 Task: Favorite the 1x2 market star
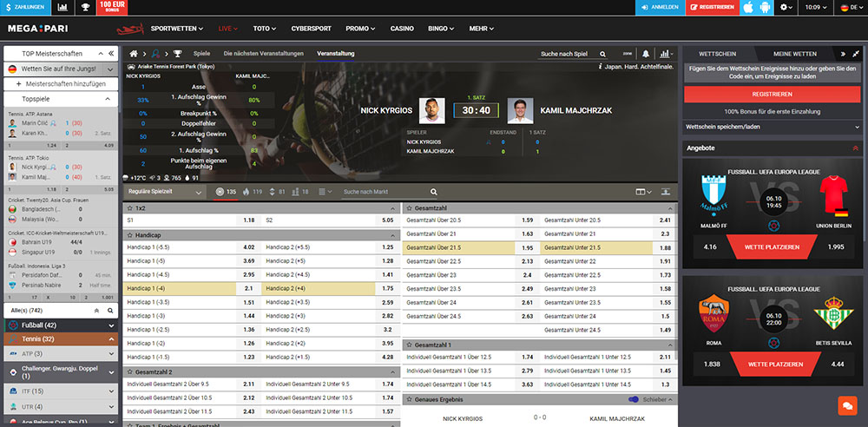tap(130, 208)
